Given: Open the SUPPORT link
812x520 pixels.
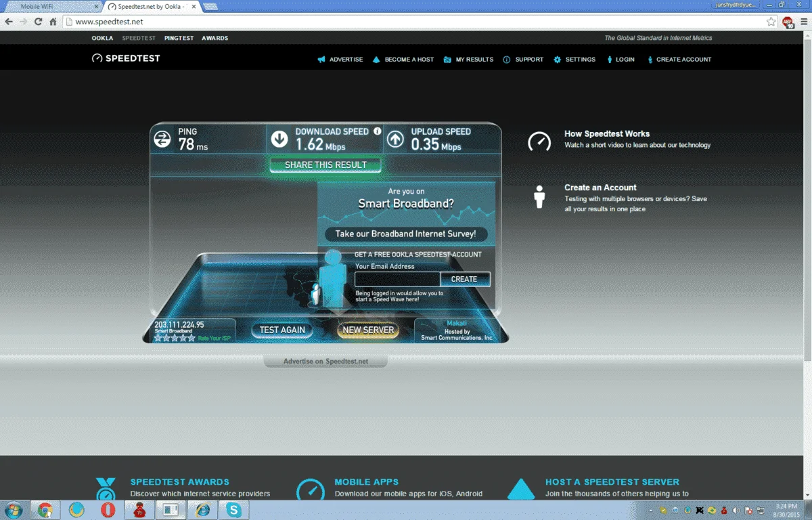Looking at the screenshot, I should (x=529, y=60).
